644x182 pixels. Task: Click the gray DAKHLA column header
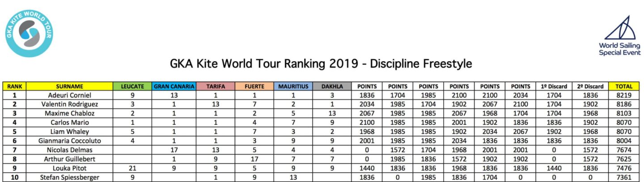332,87
